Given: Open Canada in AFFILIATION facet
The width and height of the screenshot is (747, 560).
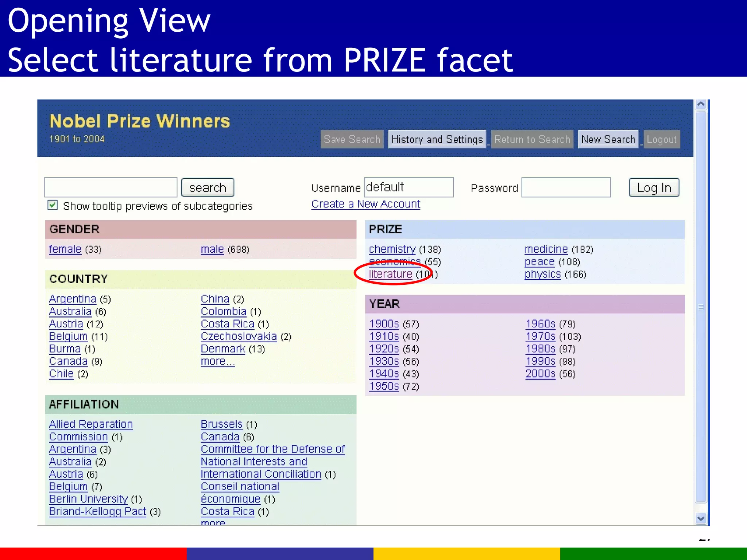Looking at the screenshot, I should point(220,437).
